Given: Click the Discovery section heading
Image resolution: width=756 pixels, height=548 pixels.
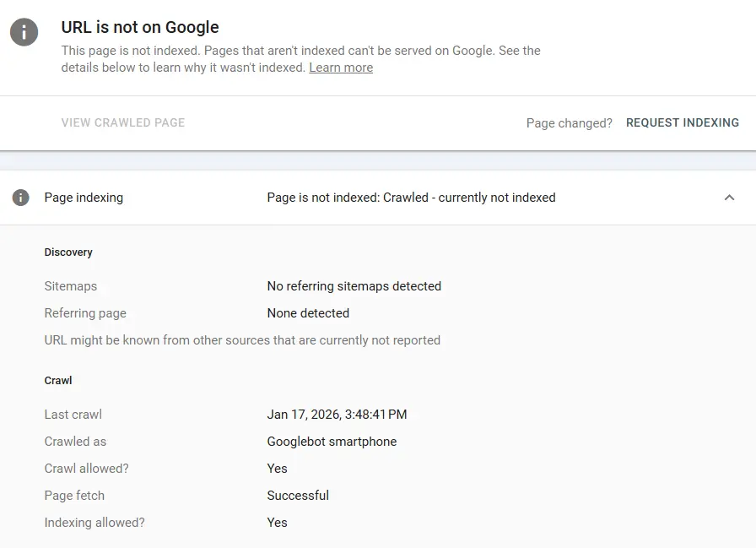Looking at the screenshot, I should pos(68,252).
